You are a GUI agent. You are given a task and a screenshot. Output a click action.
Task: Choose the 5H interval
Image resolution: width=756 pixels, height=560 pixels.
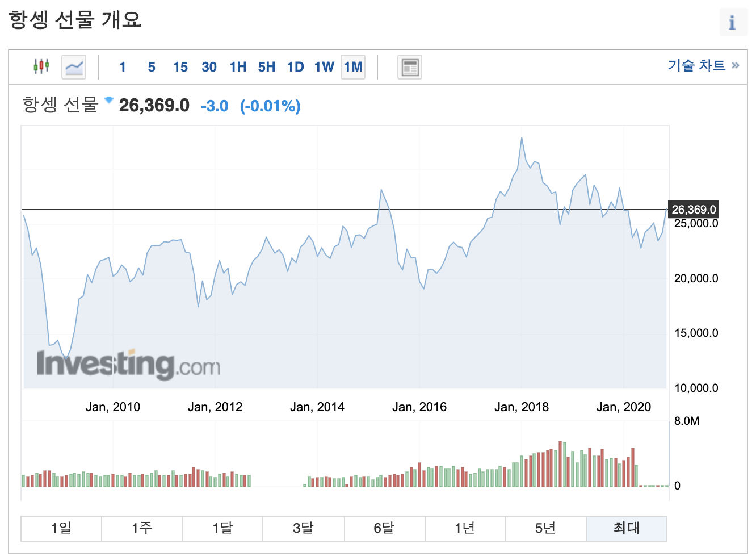pyautogui.click(x=267, y=67)
